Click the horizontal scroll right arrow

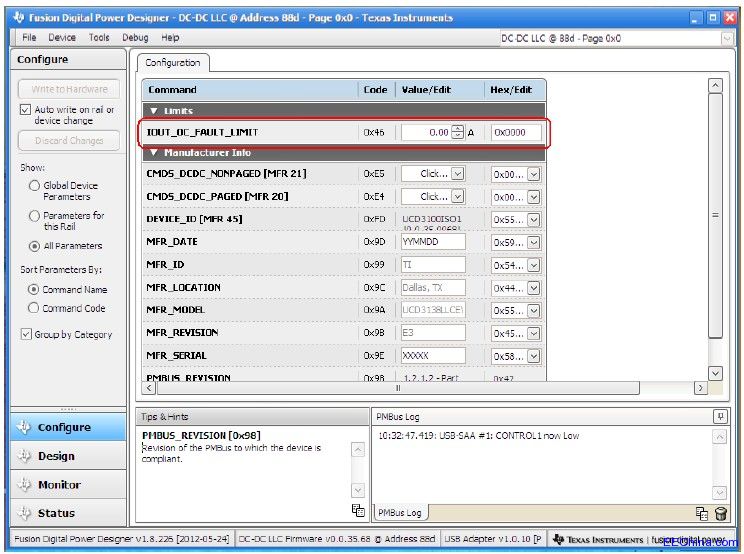(701, 388)
